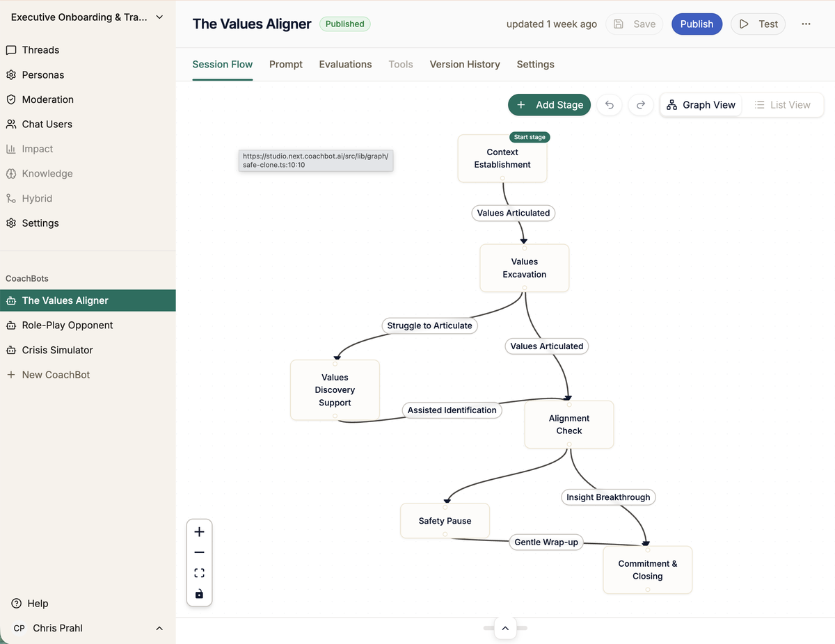Viewport: 835px width, 644px height.
Task: Click the redo arrow icon
Action: point(641,105)
